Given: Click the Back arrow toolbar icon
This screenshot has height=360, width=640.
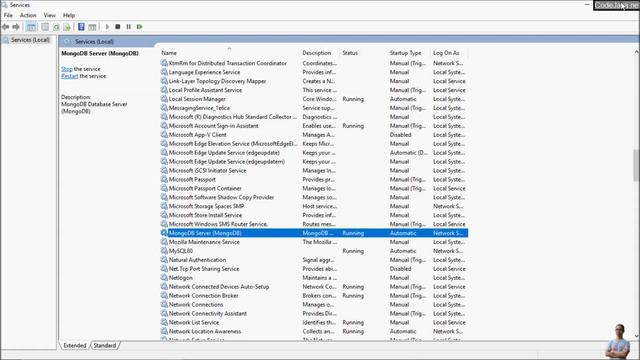Looking at the screenshot, I should (x=5, y=27).
